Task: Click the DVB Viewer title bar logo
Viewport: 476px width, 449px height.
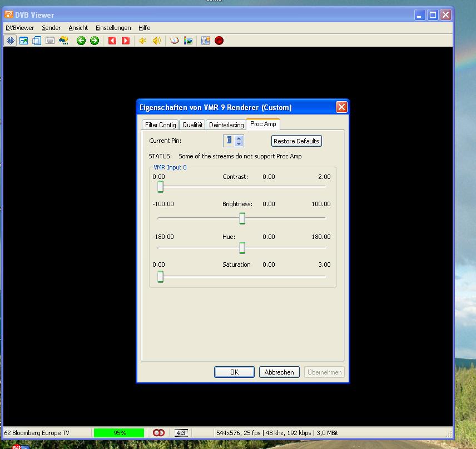Action: (8, 14)
